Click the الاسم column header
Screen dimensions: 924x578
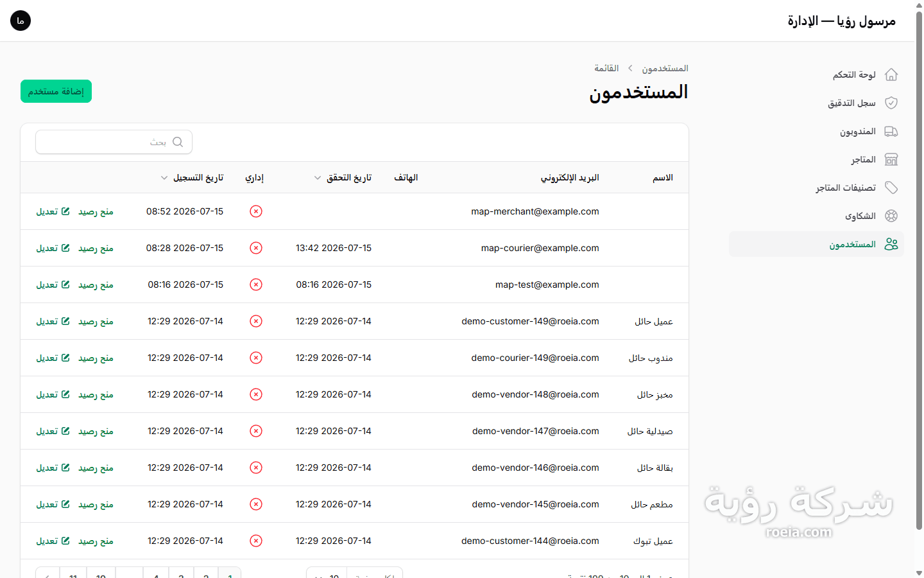pyautogui.click(x=663, y=178)
